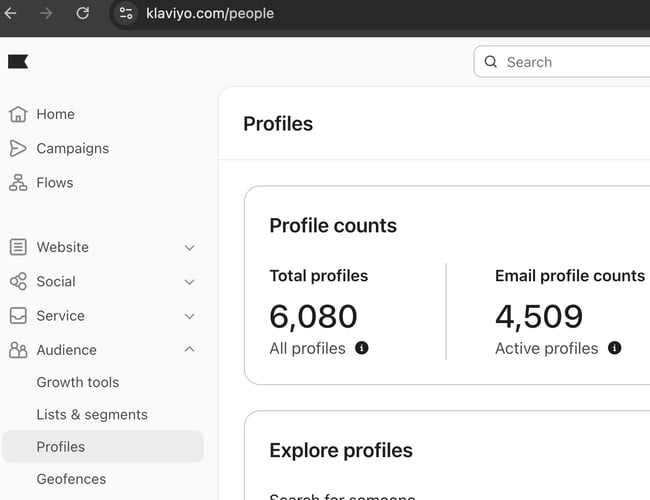Screen dimensions: 650x500
Task: Open Home via the house icon
Action: (18, 114)
